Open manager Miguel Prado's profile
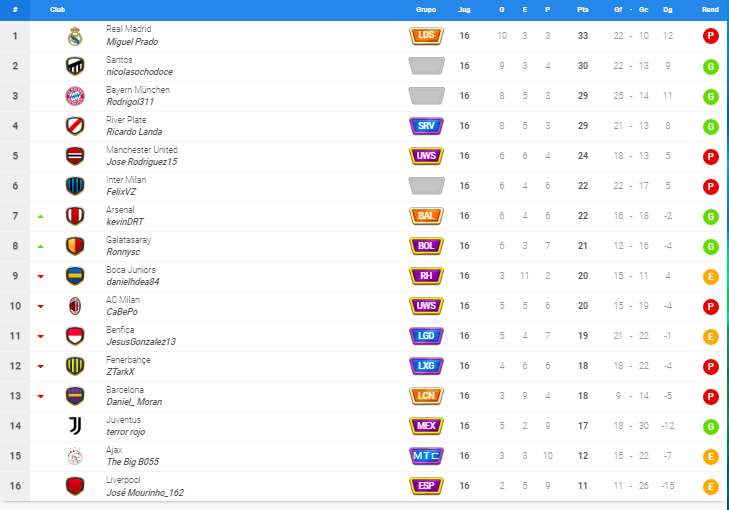 tap(132, 42)
